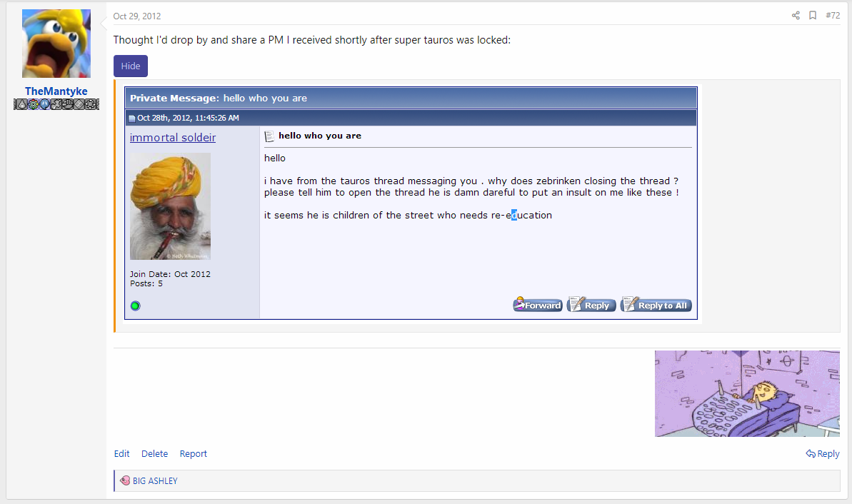Click the Forward button in the PM image
852x504 pixels.
tap(537, 305)
